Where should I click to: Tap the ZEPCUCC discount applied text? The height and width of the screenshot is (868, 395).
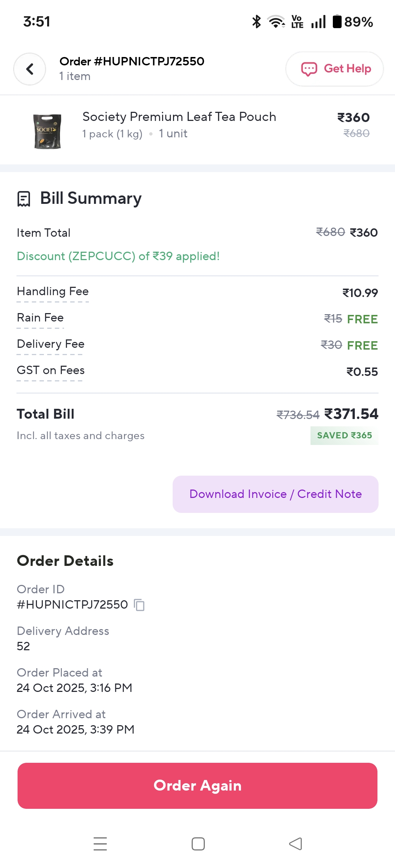118,256
